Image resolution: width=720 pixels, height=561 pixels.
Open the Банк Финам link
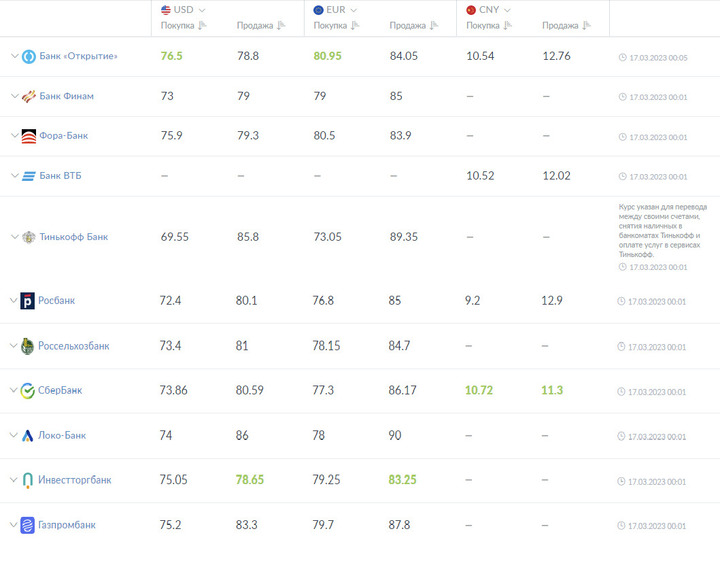click(67, 96)
